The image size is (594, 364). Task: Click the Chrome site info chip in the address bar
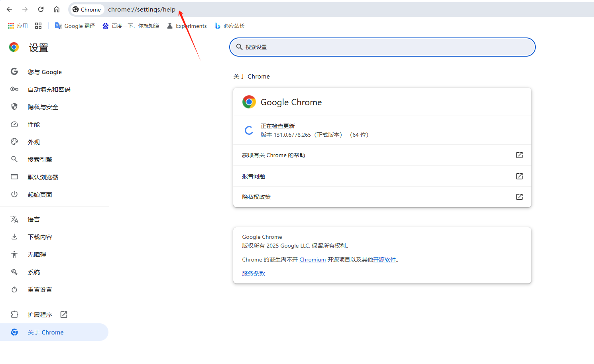click(x=87, y=9)
